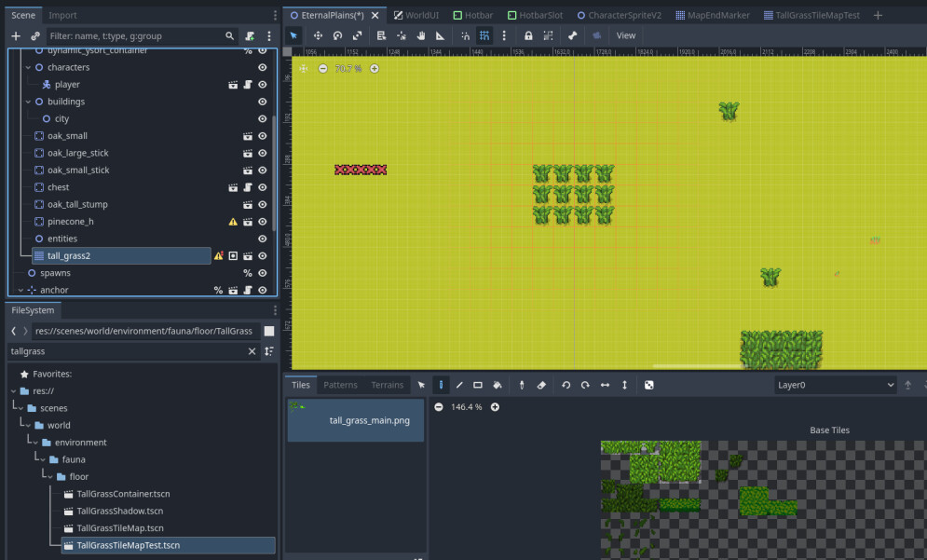This screenshot has height=560, width=927.
Task: Toggle visibility of entities node
Action: tap(263, 239)
